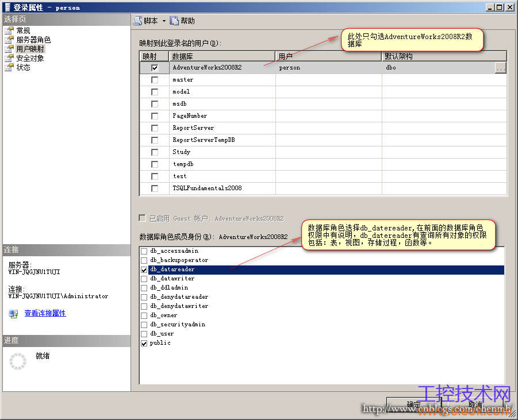This screenshot has height=420, width=518.
Task: Open the 常规 page icon
Action: 9,30
